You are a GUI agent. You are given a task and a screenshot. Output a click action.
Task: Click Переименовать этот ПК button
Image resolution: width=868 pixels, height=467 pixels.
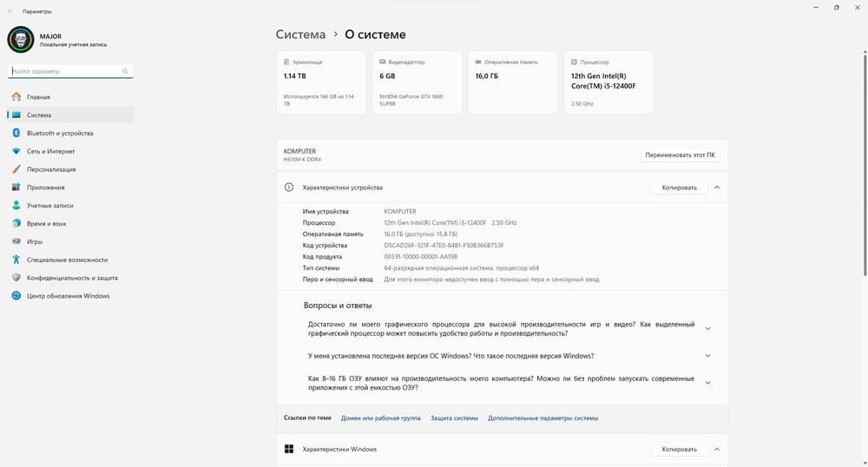pos(681,155)
